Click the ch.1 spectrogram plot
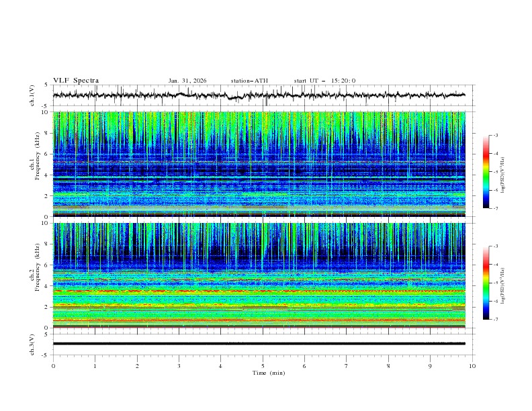 pos(259,164)
